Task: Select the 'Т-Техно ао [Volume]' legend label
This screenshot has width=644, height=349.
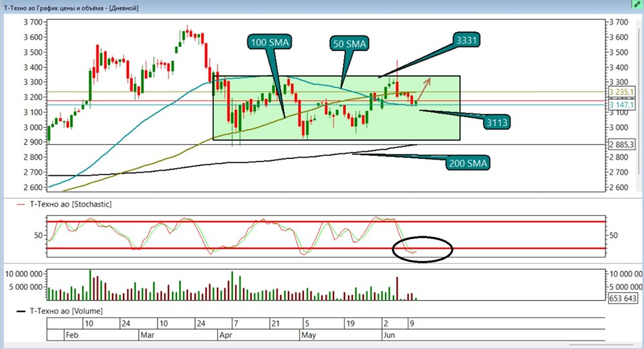Action: [66, 311]
